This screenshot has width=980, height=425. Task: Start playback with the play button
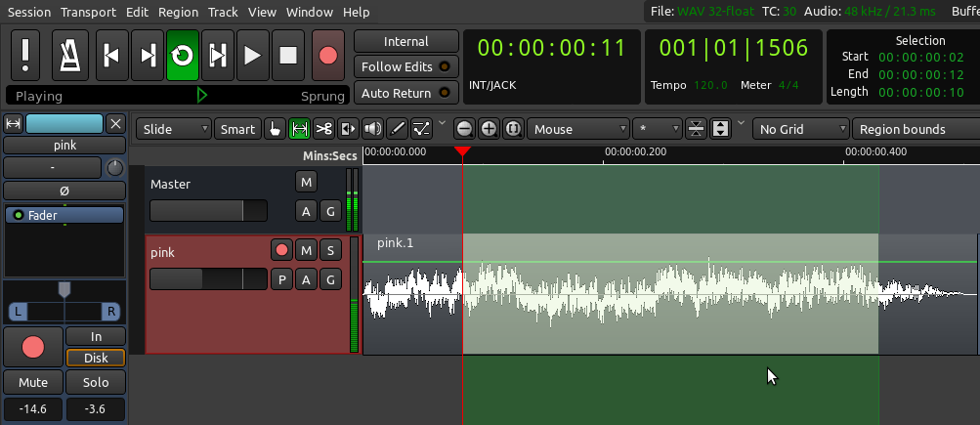point(252,55)
